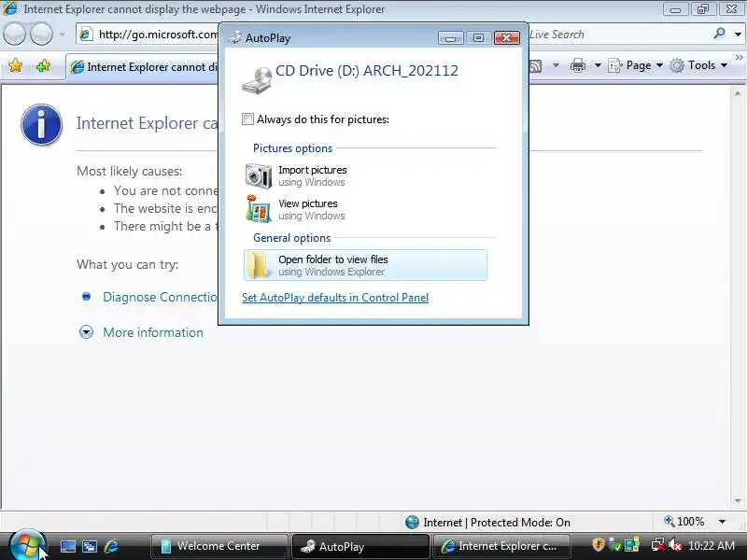Click the page icon in address bar
This screenshot has width=747, height=560.
pos(86,35)
